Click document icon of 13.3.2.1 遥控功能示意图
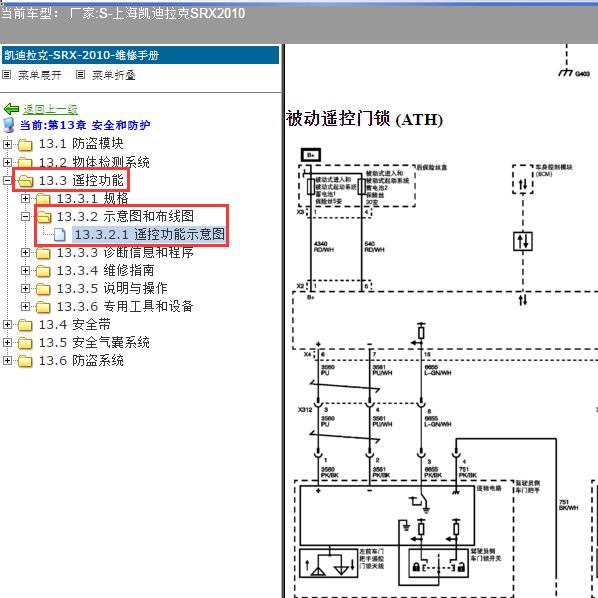The image size is (598, 598). tap(59, 235)
